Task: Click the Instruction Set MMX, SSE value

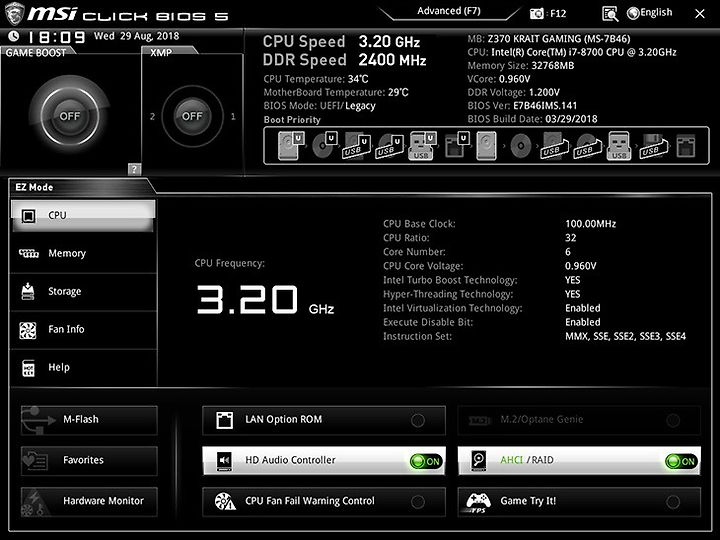Action: pyautogui.click(x=625, y=337)
